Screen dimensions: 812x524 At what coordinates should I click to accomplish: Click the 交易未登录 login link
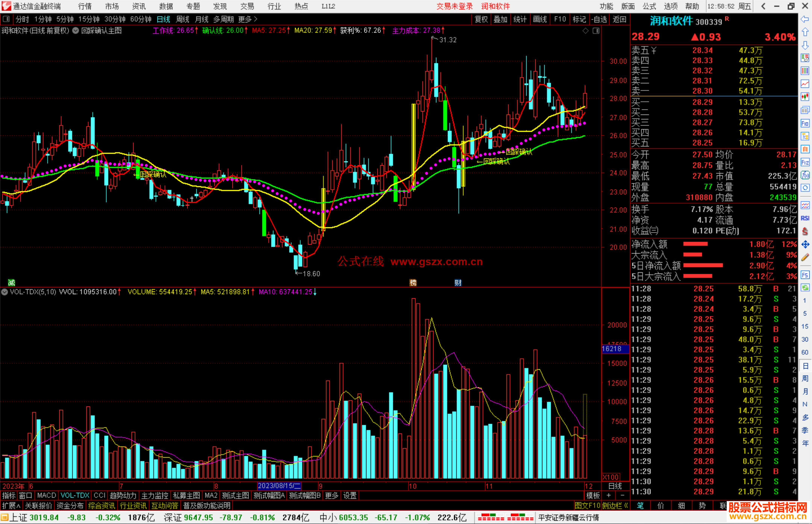pos(454,6)
